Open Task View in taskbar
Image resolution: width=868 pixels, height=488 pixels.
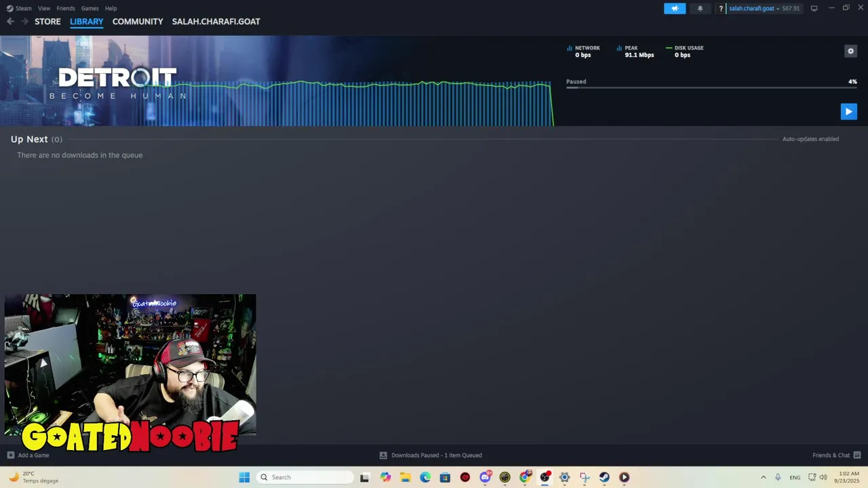click(x=364, y=477)
